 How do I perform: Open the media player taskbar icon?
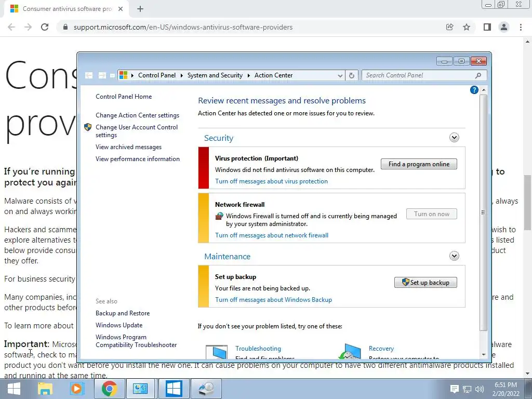pyautogui.click(x=77, y=389)
